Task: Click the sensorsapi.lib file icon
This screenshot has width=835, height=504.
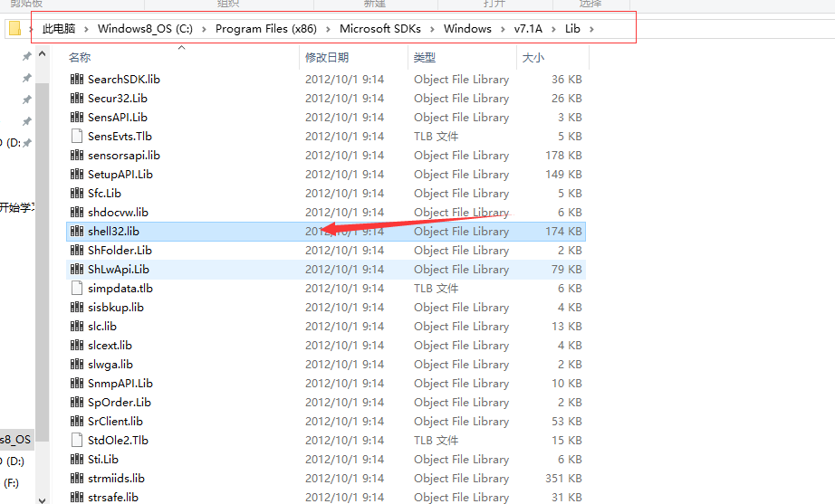Action: coord(77,156)
